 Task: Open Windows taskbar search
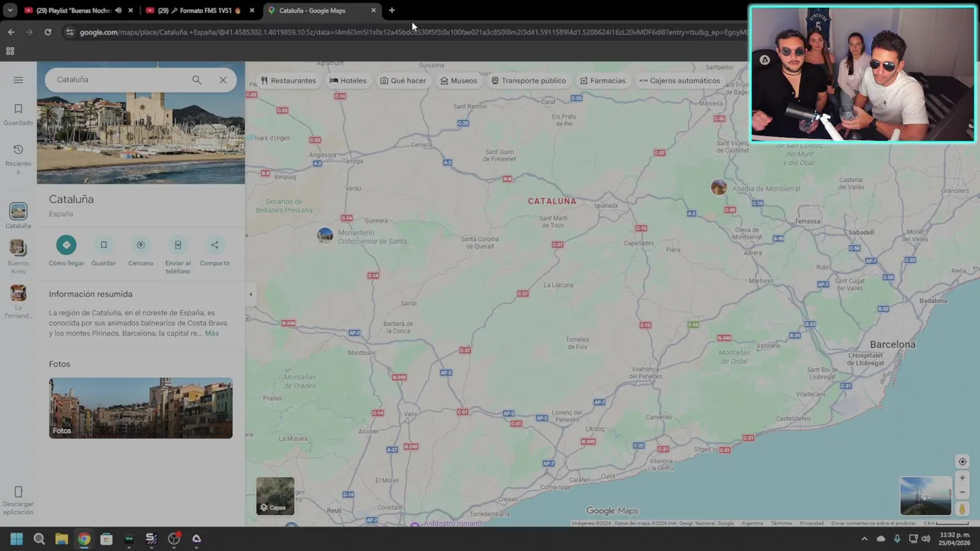(39, 539)
